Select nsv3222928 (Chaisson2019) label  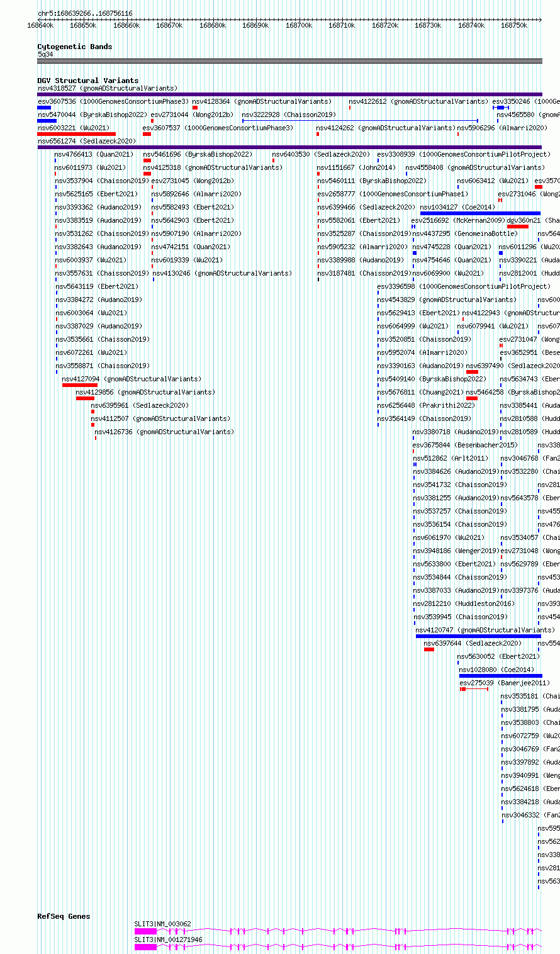(x=289, y=115)
